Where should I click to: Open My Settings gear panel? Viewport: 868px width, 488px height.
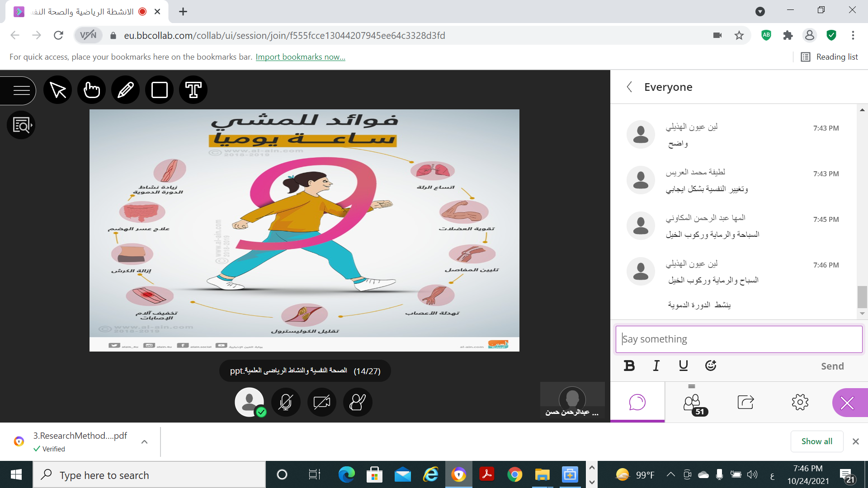tap(800, 402)
